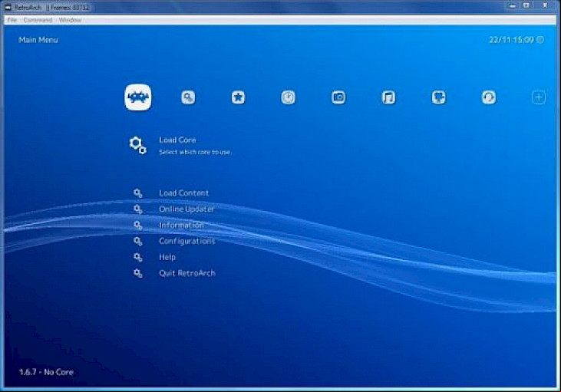Select the Load Content entry
This screenshot has width=561, height=392.
183,193
